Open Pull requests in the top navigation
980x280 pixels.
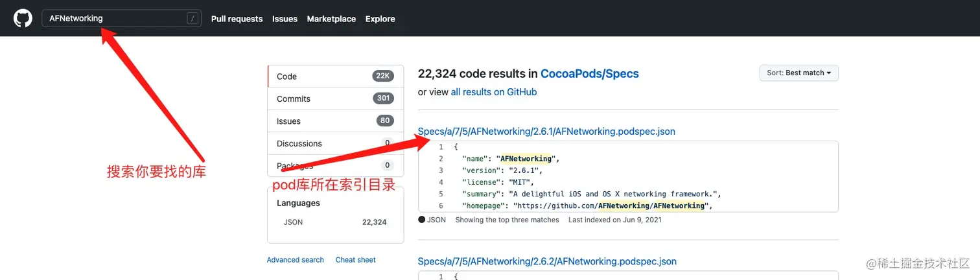237,19
